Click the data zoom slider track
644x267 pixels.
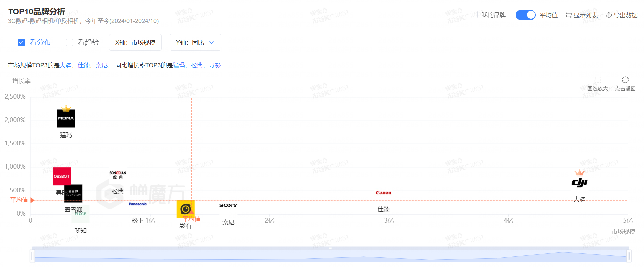(330, 256)
